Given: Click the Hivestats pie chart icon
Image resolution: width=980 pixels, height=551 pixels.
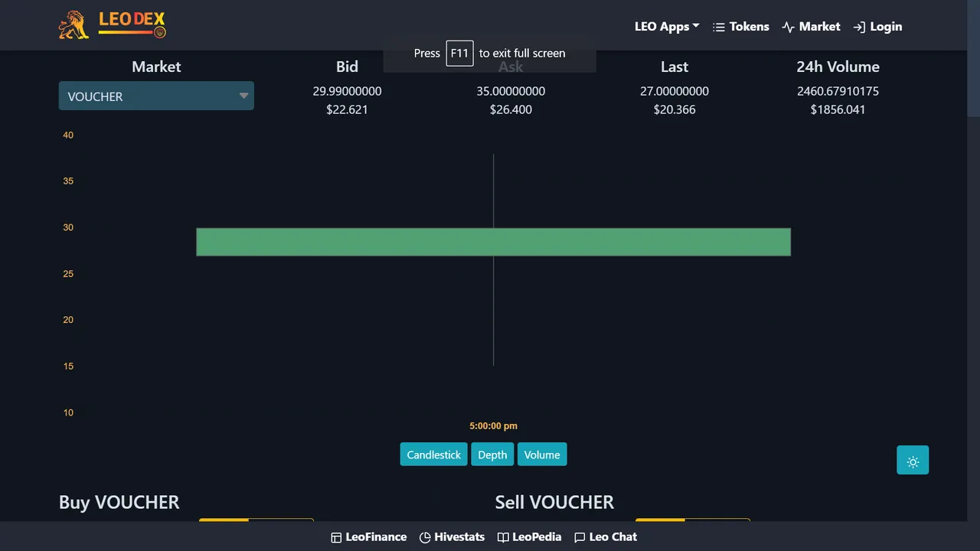Looking at the screenshot, I should point(425,537).
